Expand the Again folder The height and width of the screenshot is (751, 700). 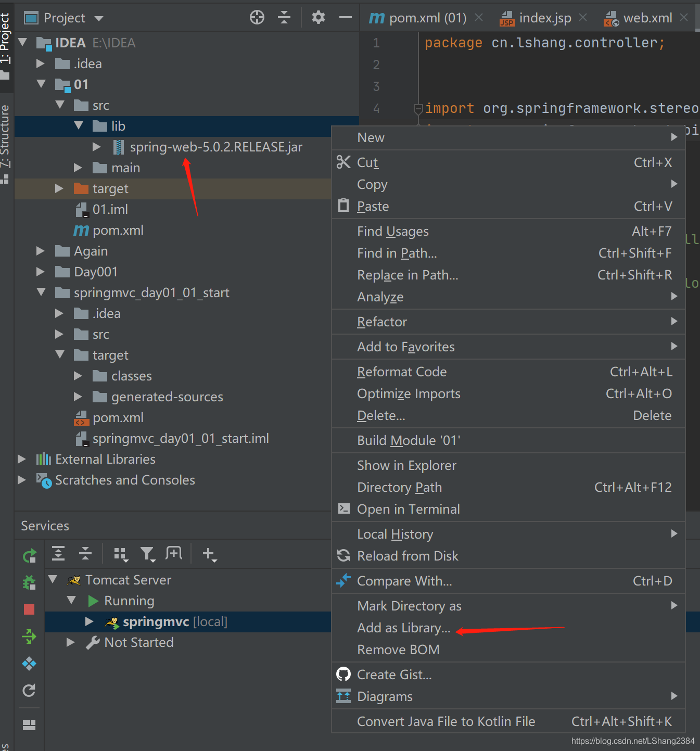[x=40, y=251]
